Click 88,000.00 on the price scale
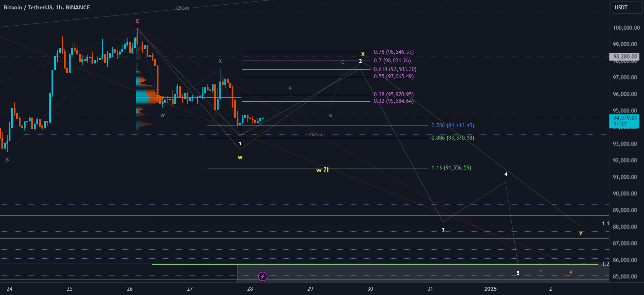The image size is (644, 295). click(625, 227)
